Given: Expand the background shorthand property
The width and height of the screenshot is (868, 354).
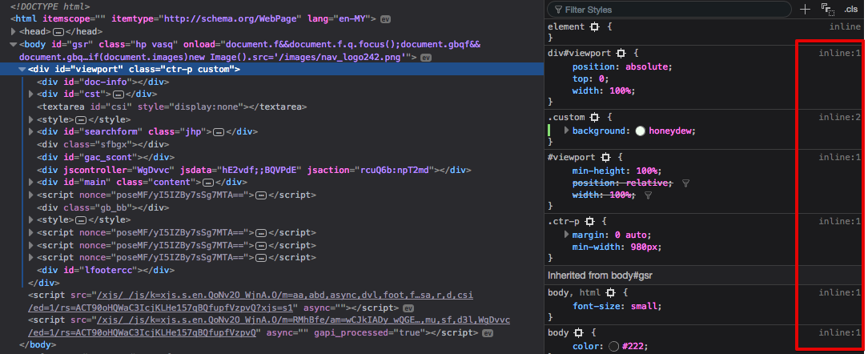Looking at the screenshot, I should [567, 131].
